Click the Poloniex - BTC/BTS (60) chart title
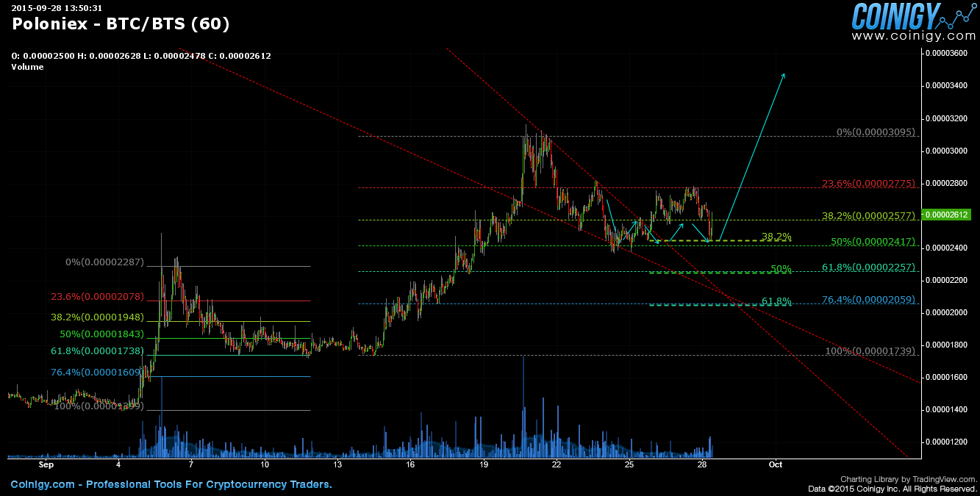 pyautogui.click(x=121, y=24)
